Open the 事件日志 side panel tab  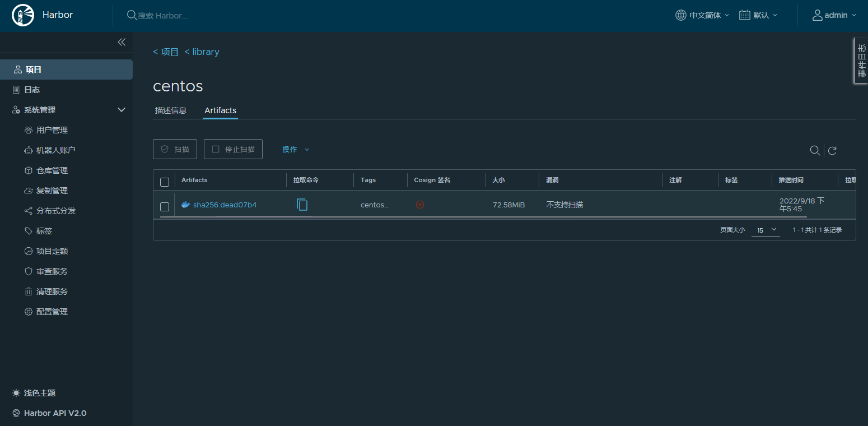861,61
